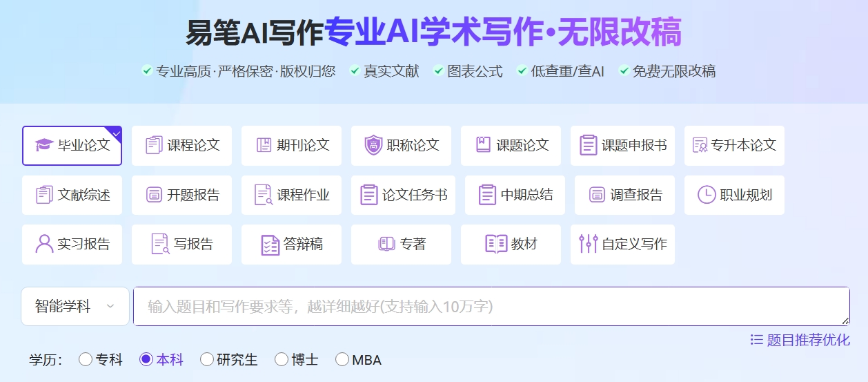The height and width of the screenshot is (382, 868).
Task: Select the 博士 education level
Action: click(x=282, y=359)
